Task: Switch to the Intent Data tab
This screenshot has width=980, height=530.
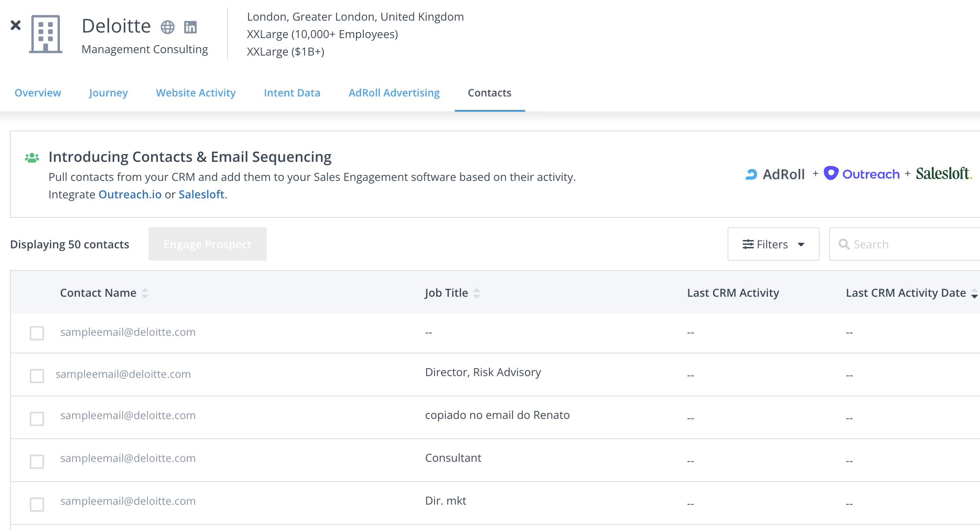Action: pos(292,93)
